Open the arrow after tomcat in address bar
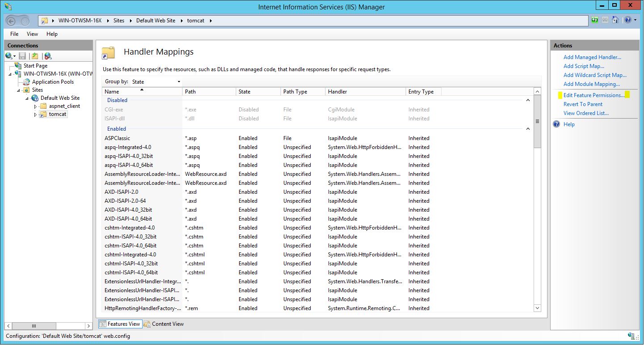The height and width of the screenshot is (345, 644). coord(210,21)
